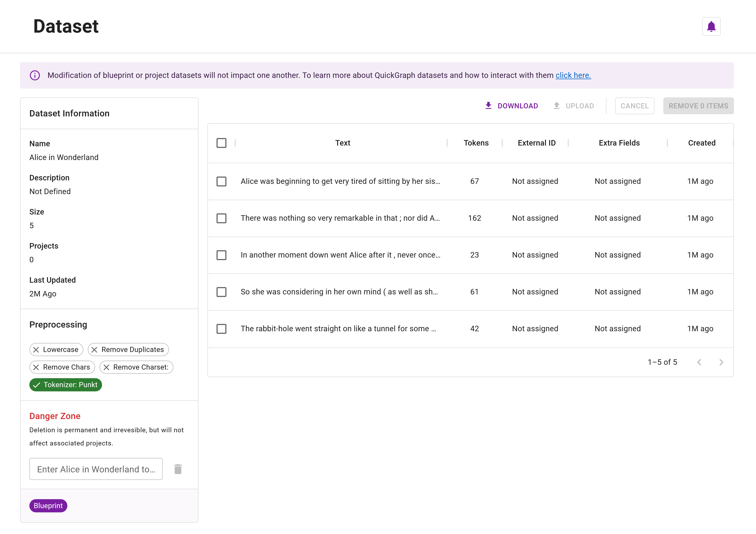Click the Upload icon
Screen dimensions: 756x534
pos(557,105)
